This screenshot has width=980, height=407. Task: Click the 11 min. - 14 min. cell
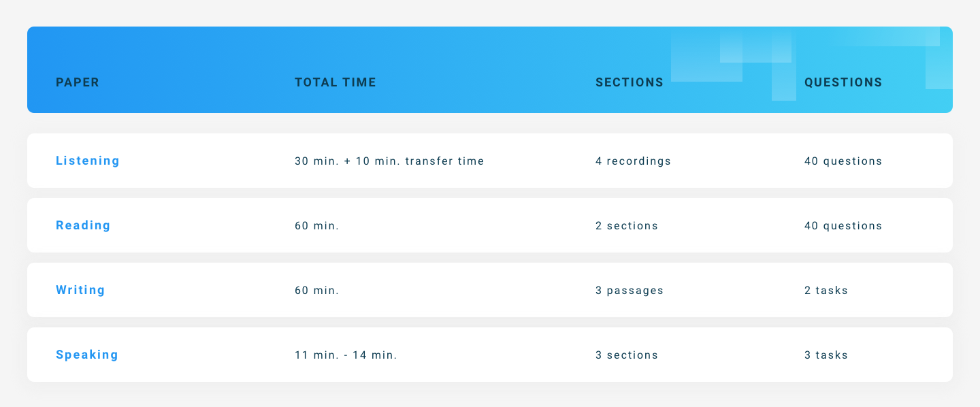[x=346, y=355]
